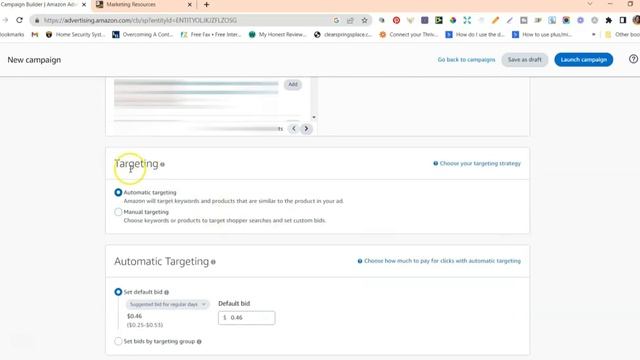This screenshot has width=640, height=360.
Task: Bookmark this page with the star icon
Action: pyautogui.click(x=364, y=20)
